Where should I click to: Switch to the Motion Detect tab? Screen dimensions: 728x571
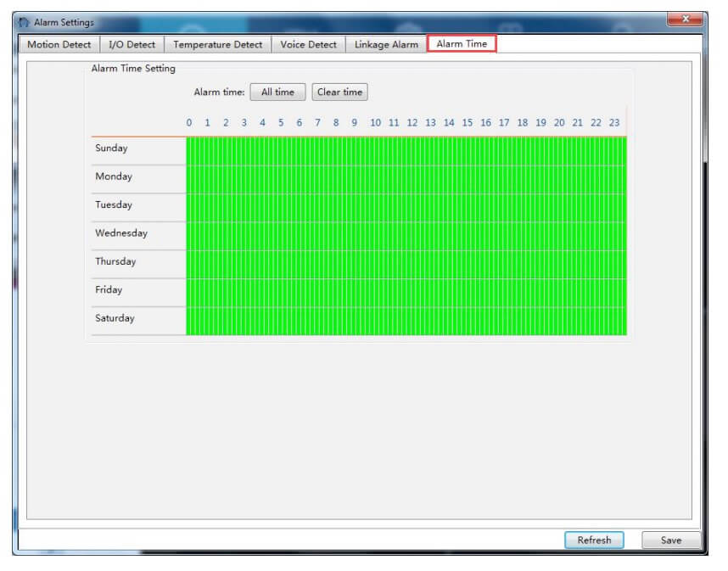coord(59,45)
